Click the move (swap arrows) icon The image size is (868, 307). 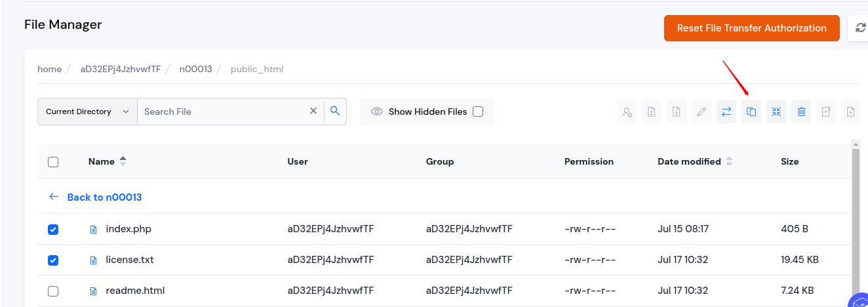pos(726,112)
